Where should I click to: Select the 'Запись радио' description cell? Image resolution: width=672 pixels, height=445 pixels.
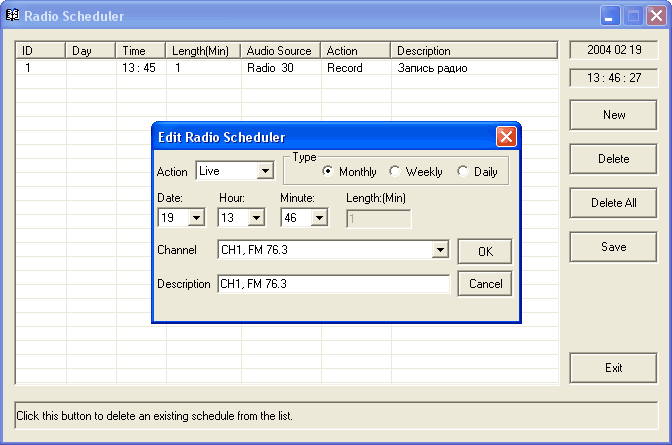coord(432,68)
